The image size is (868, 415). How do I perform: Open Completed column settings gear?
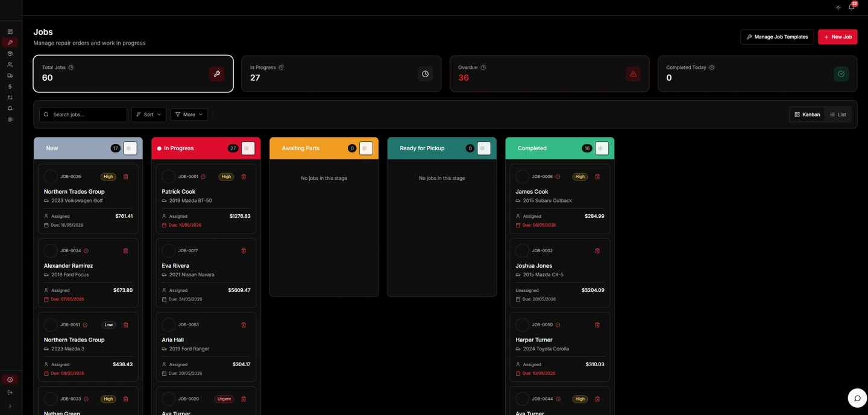(x=602, y=148)
